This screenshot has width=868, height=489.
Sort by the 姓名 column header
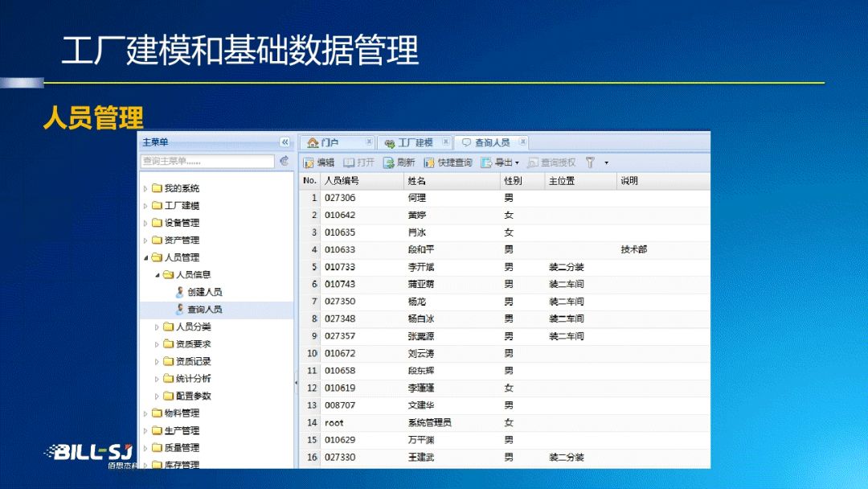pyautogui.click(x=452, y=180)
